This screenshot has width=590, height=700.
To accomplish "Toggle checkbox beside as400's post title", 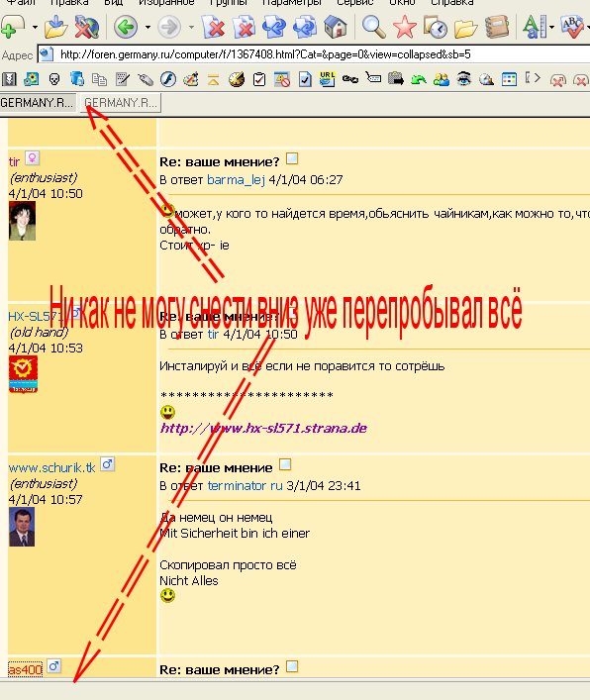I will point(292,666).
